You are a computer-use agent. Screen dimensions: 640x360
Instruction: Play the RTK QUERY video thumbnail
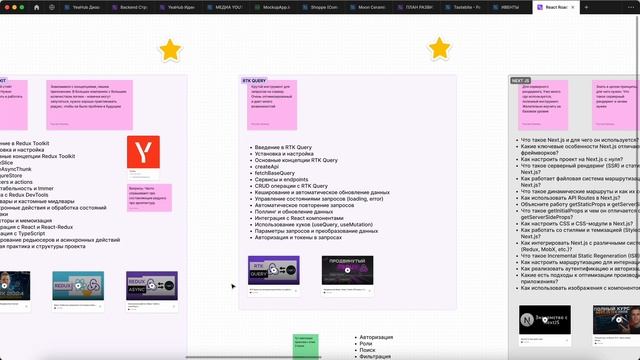(273, 270)
